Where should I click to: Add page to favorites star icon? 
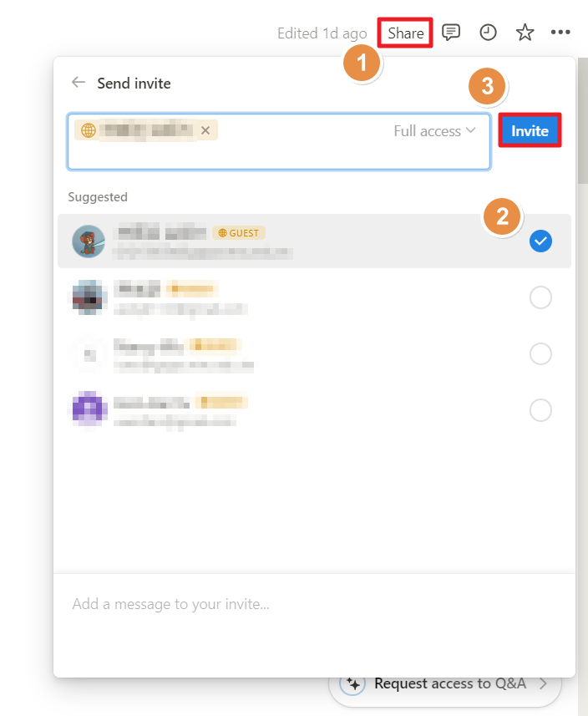525,33
